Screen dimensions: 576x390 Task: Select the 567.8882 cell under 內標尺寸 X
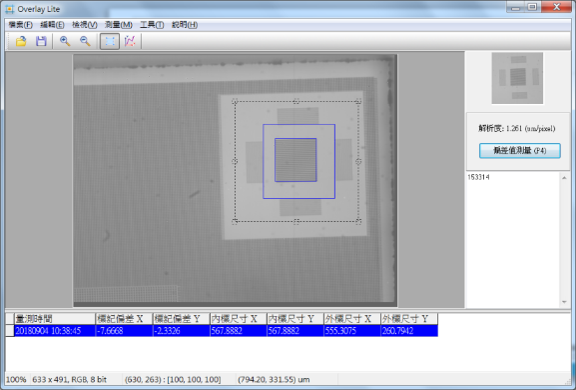point(238,331)
